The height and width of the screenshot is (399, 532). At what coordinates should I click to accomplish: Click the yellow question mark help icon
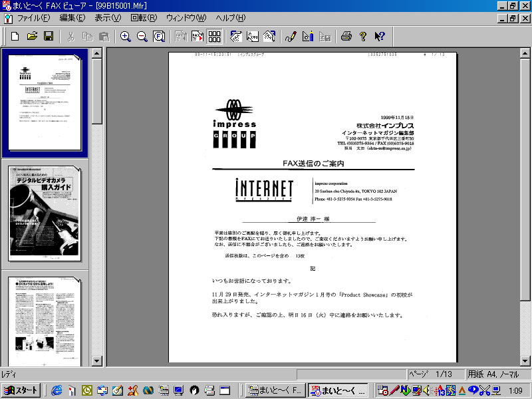[362, 37]
